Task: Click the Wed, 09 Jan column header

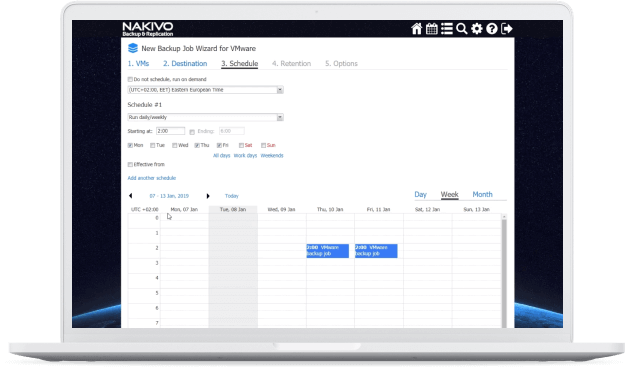Action: [282, 210]
